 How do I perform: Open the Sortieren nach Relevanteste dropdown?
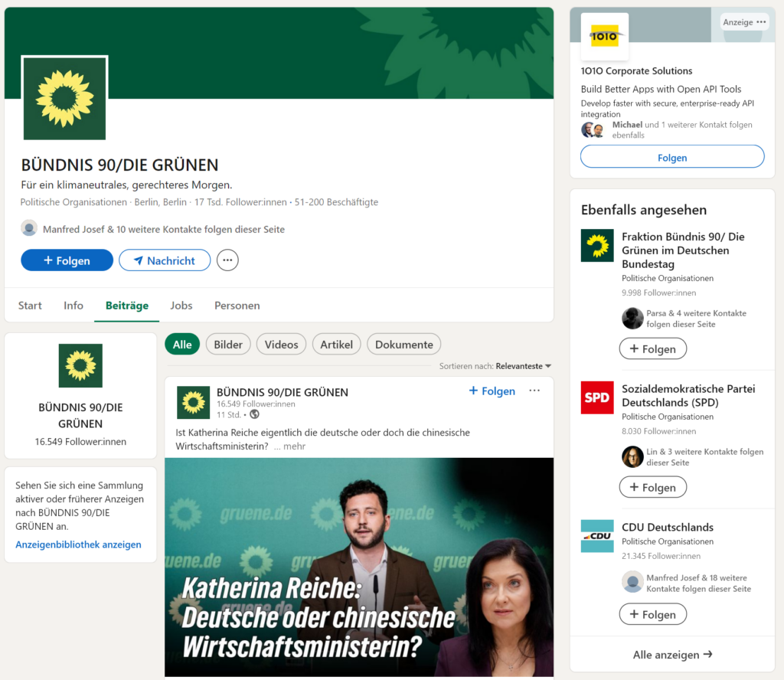pos(524,367)
